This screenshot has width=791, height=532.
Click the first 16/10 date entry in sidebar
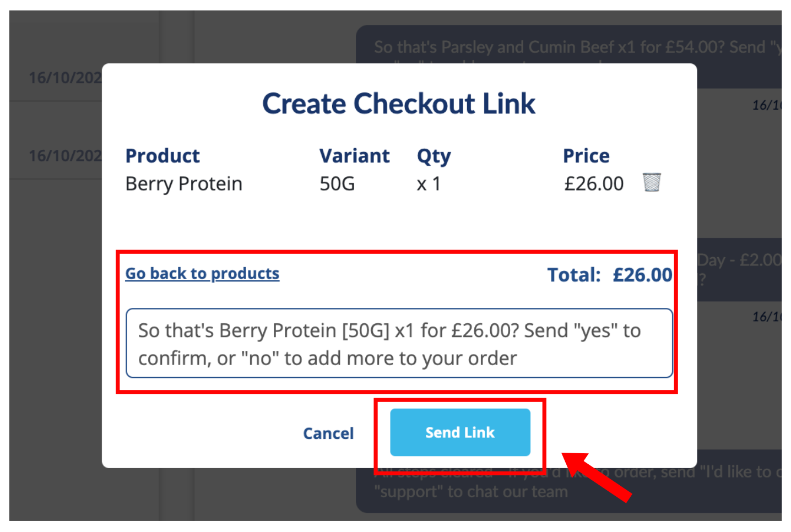click(65, 78)
